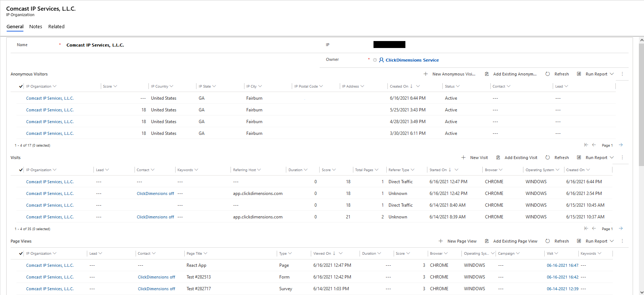The width and height of the screenshot is (644, 295).
Task: Open more commands for Page Views
Action: tap(622, 241)
